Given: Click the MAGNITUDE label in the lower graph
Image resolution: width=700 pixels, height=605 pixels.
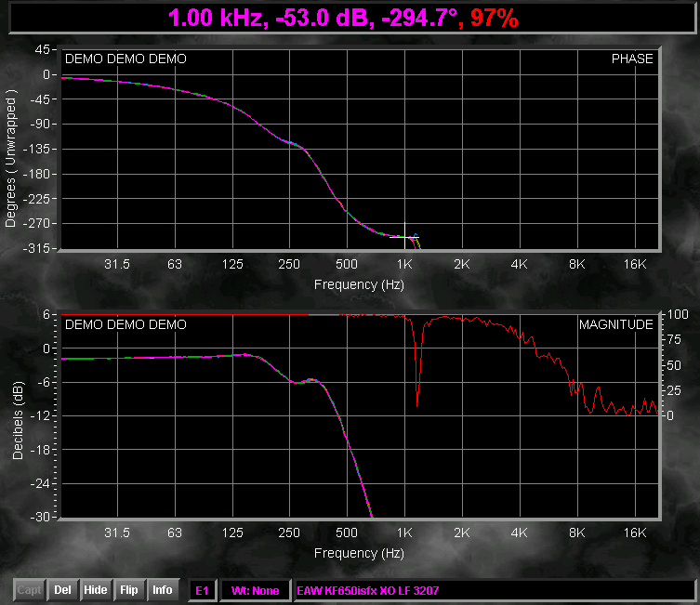Looking at the screenshot, I should coord(615,324).
